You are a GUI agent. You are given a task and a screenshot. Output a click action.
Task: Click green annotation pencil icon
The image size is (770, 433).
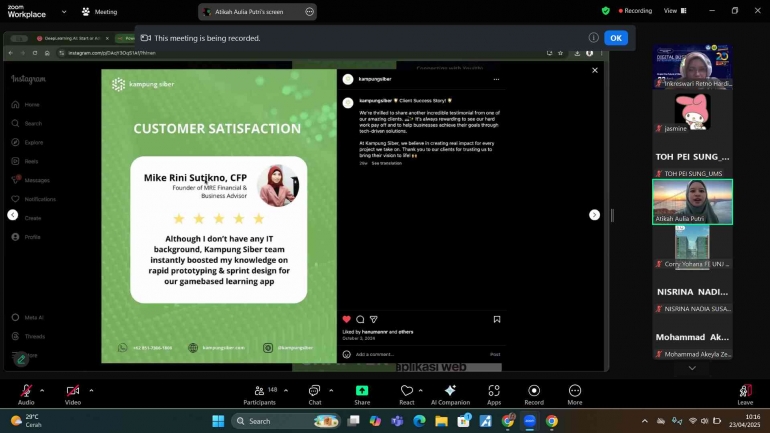(21, 359)
